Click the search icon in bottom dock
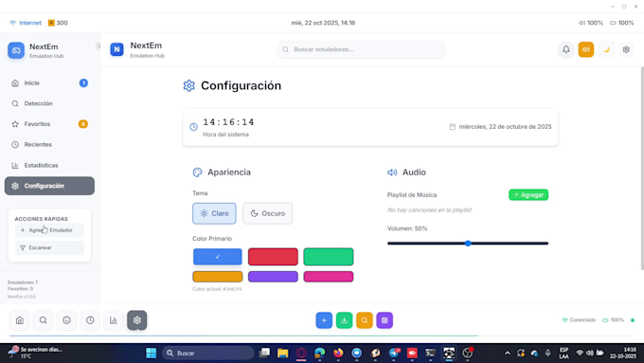Image resolution: width=644 pixels, height=363 pixels. [x=44, y=320]
